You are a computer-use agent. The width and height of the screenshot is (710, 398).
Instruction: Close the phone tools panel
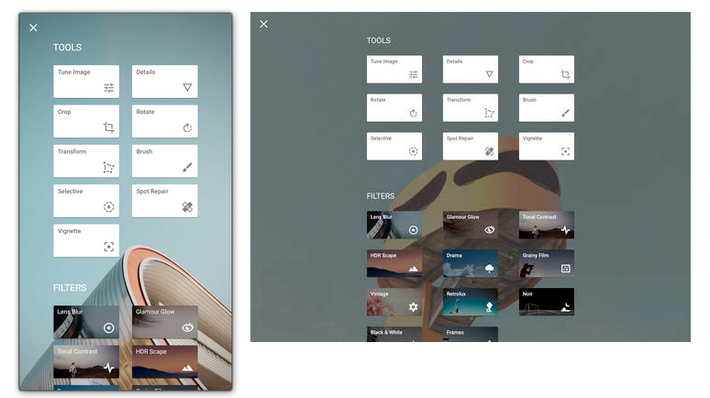tap(34, 28)
